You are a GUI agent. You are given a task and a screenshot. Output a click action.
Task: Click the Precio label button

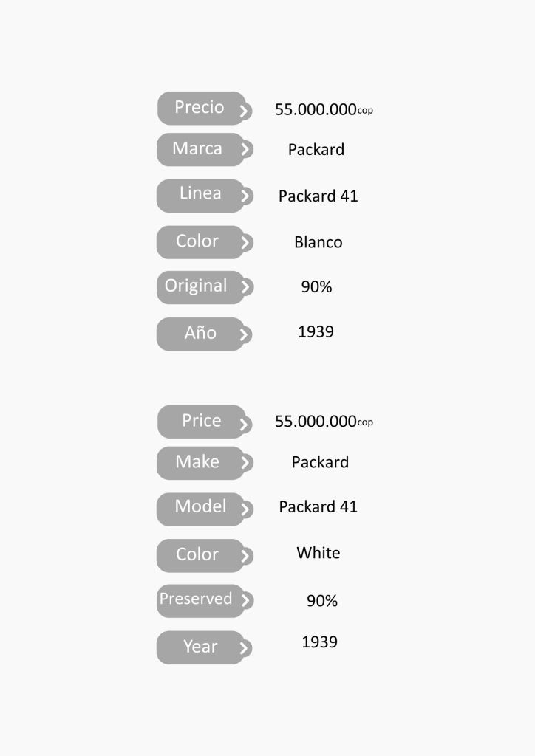tap(199, 108)
